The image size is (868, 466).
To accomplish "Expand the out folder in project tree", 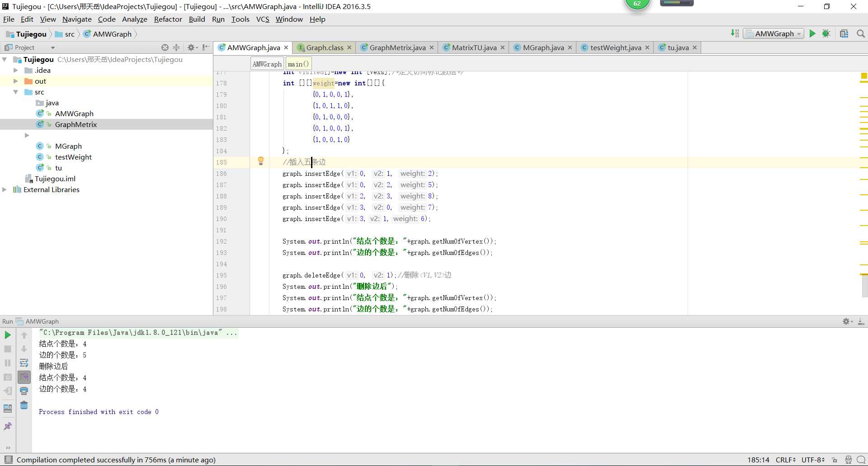I will coord(16,81).
